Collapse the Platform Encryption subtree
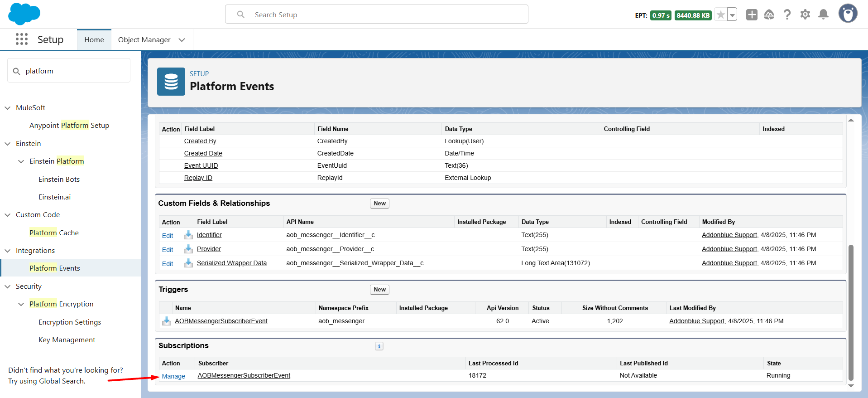The height and width of the screenshot is (398, 868). coord(21,304)
